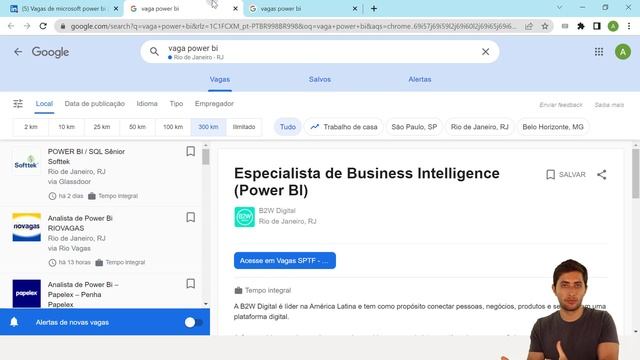Open the POWER BI / SQL Sênior job
640x360 pixels.
coord(86,151)
